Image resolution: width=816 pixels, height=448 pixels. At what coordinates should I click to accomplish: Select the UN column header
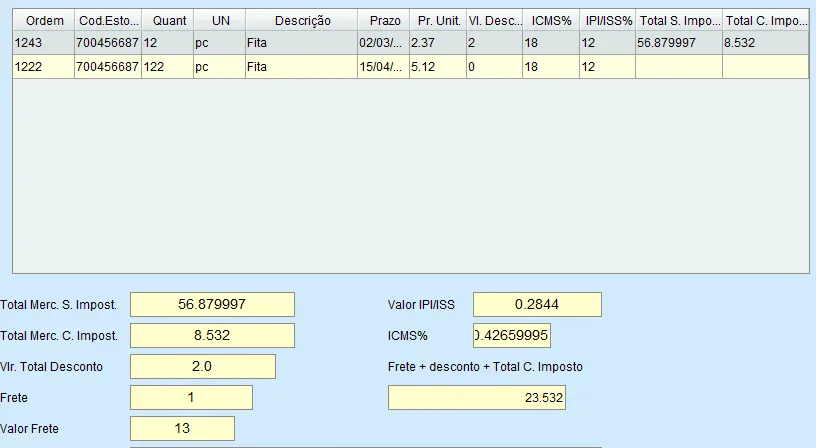tap(220, 21)
